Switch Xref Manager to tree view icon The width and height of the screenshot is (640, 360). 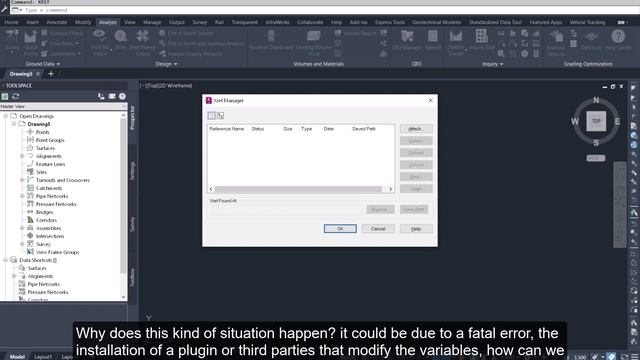point(220,116)
